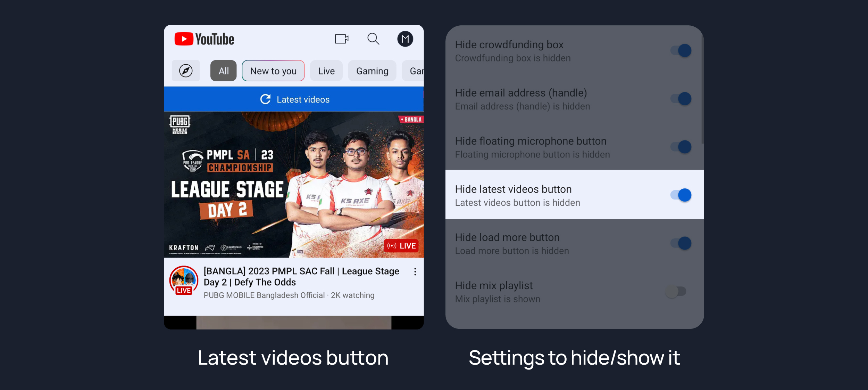This screenshot has height=390, width=868.
Task: Select the Gaming filter chip
Action: [x=372, y=71]
